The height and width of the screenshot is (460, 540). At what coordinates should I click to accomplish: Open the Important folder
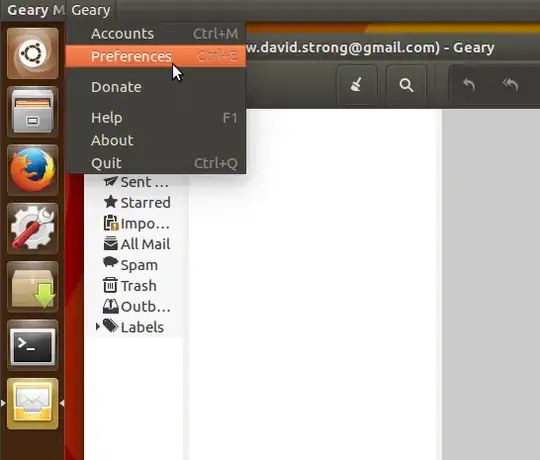137,223
